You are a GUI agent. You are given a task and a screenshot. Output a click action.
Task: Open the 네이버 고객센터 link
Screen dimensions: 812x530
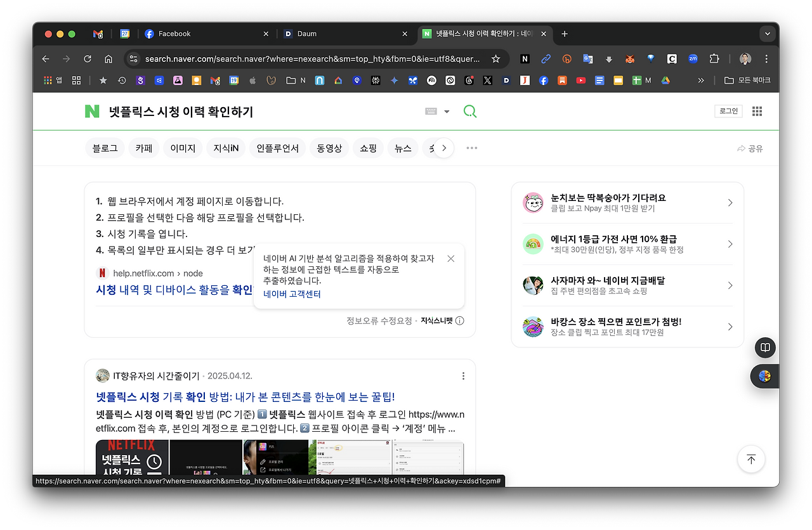tap(292, 294)
